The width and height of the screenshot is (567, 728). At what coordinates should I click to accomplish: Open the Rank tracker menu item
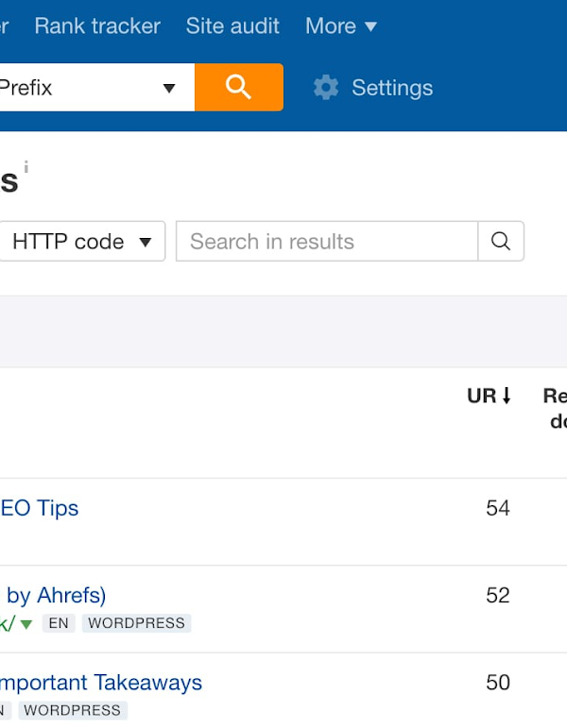click(x=97, y=26)
